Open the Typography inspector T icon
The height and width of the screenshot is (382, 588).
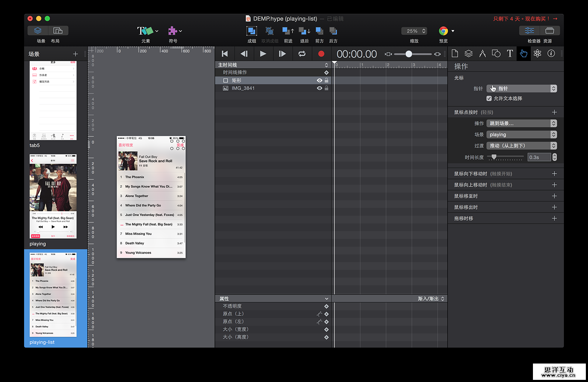pos(510,53)
